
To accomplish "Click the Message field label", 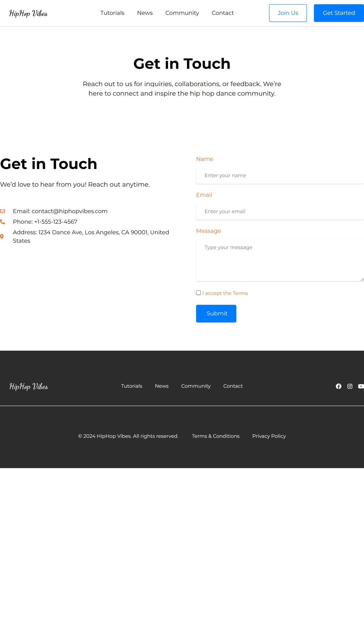I will coord(209,231).
